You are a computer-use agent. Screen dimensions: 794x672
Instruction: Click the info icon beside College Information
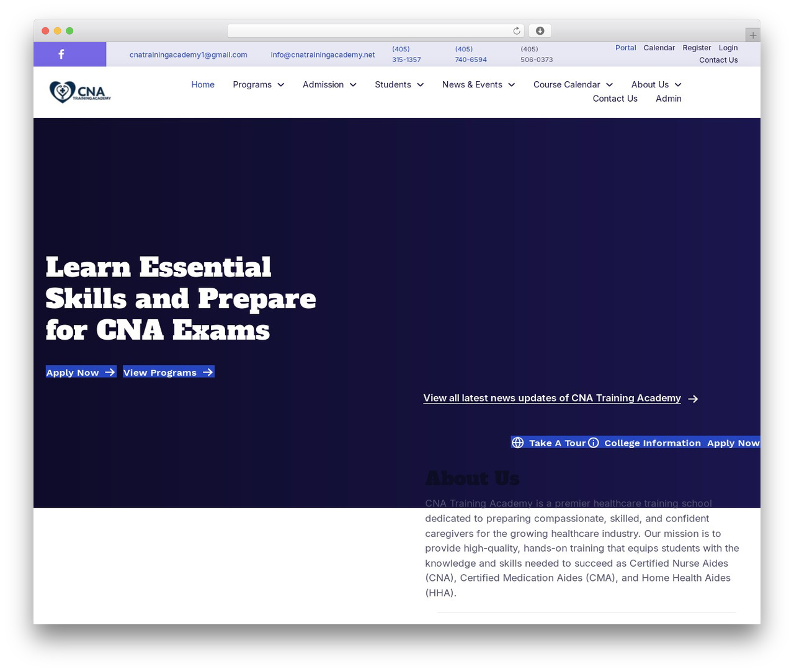coord(594,443)
